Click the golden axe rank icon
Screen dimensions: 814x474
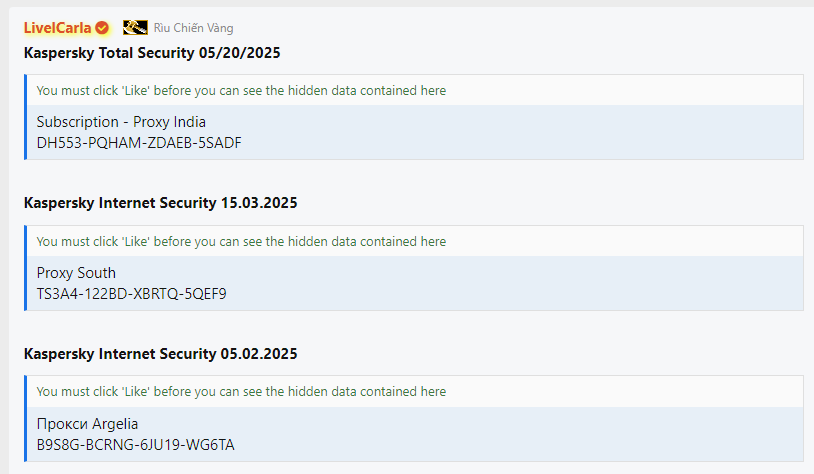[135, 28]
